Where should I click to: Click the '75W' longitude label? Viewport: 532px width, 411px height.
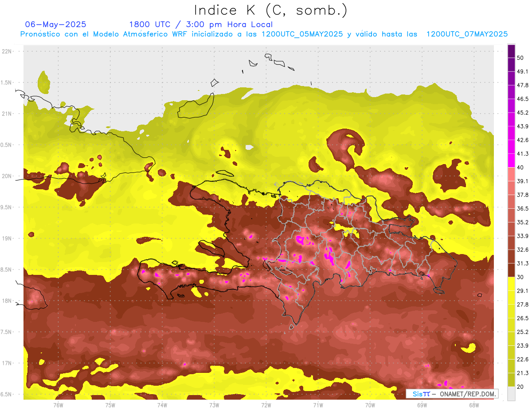pyautogui.click(x=110, y=405)
